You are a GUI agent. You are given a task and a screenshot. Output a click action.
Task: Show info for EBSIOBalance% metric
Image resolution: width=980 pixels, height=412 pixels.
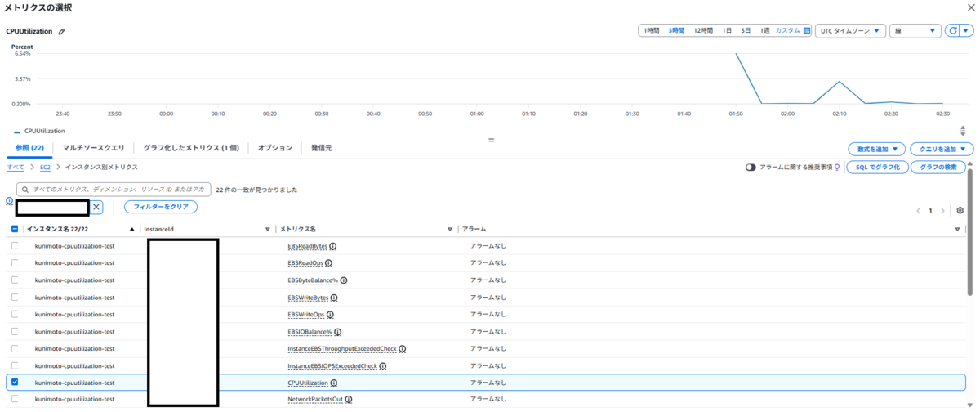pos(337,332)
